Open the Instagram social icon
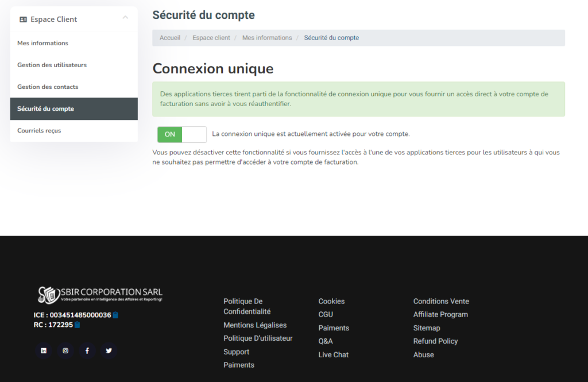The width and height of the screenshot is (588, 382). coord(65,350)
